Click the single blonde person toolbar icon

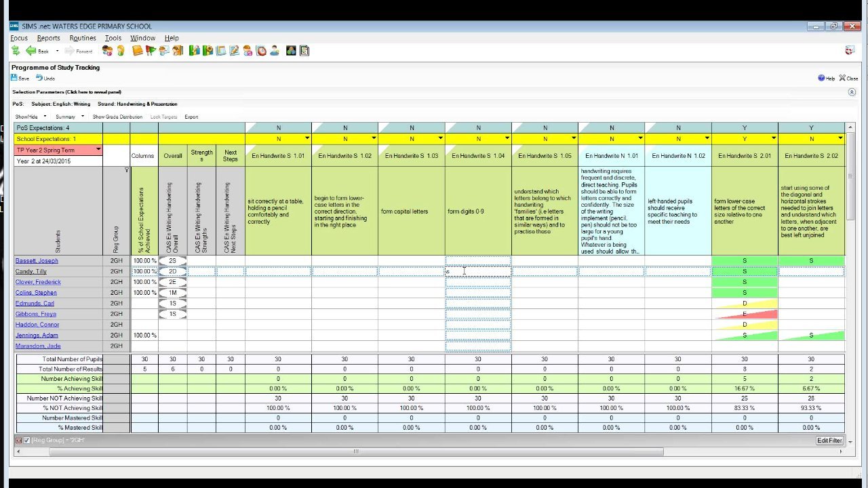pyautogui.click(x=121, y=51)
